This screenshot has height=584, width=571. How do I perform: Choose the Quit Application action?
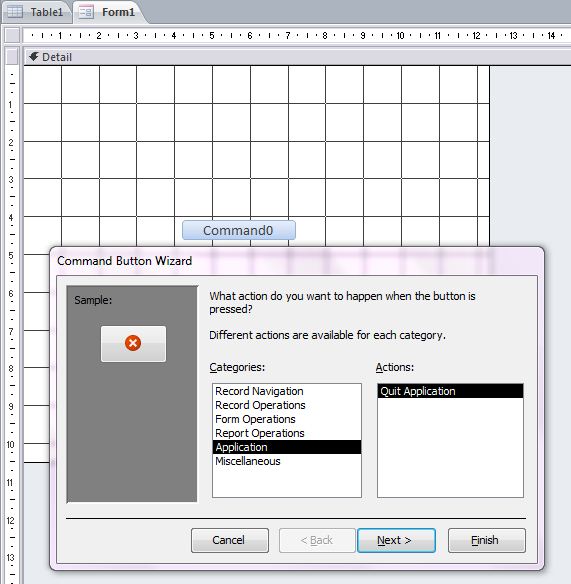click(x=450, y=391)
